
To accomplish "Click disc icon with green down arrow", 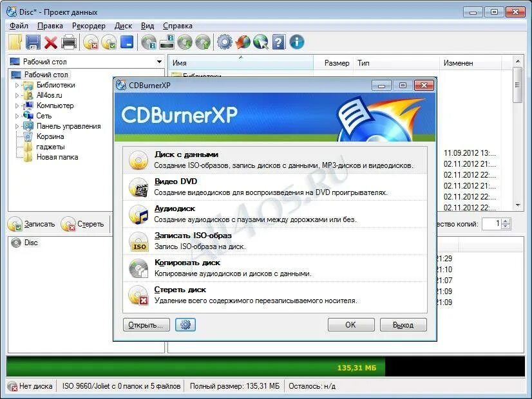I will click(185, 42).
